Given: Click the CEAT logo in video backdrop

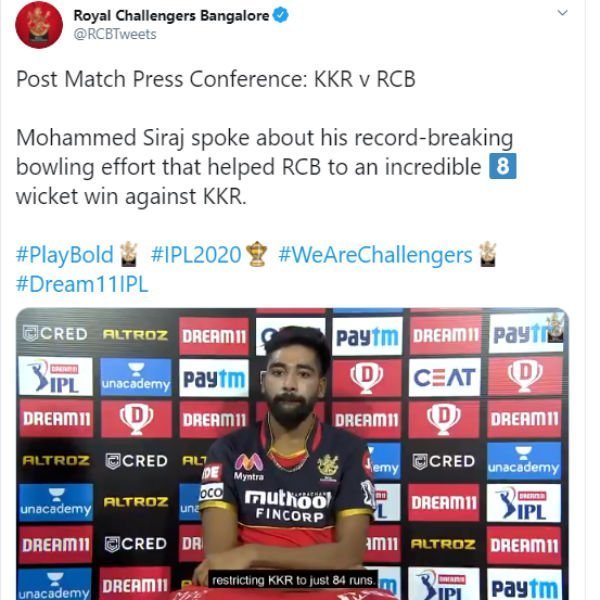Looking at the screenshot, I should click(444, 377).
